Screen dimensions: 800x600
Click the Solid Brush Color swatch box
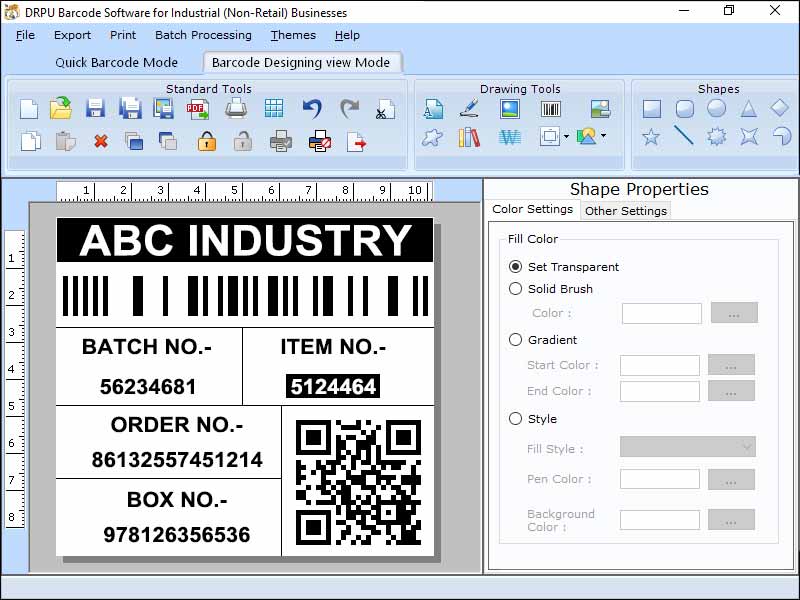coord(662,313)
